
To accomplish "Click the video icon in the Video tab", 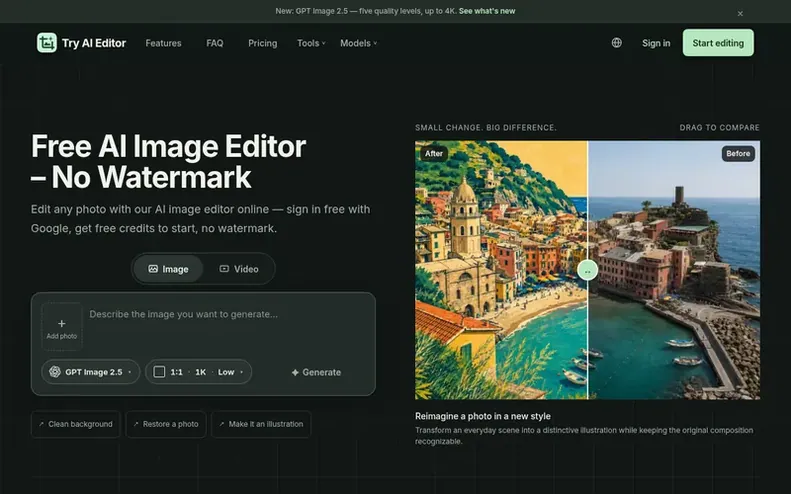I will 224,269.
